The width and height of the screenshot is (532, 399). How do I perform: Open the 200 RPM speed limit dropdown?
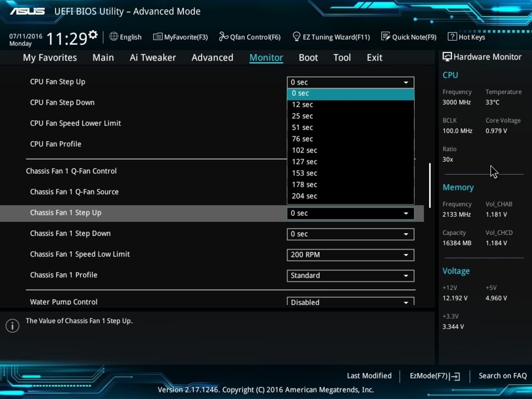350,255
